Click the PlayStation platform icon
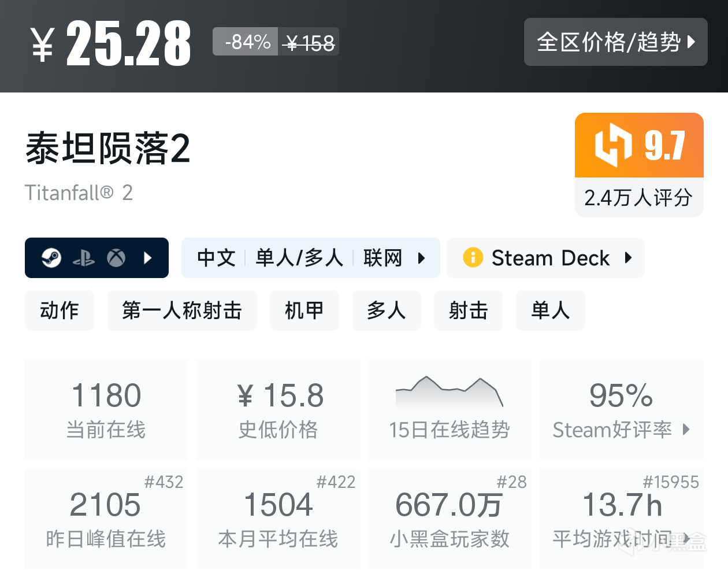 tap(84, 258)
